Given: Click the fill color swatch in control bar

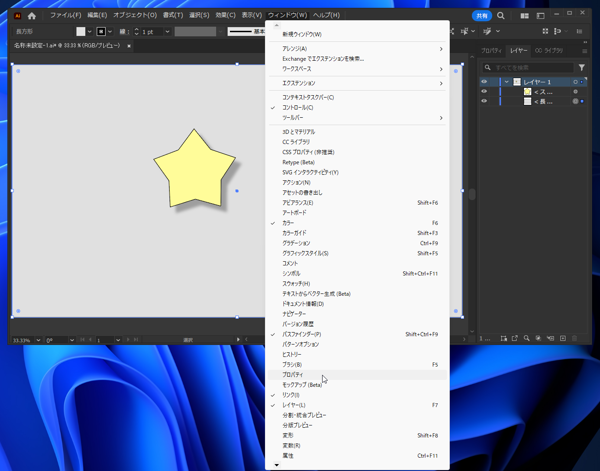Looking at the screenshot, I should pyautogui.click(x=81, y=32).
